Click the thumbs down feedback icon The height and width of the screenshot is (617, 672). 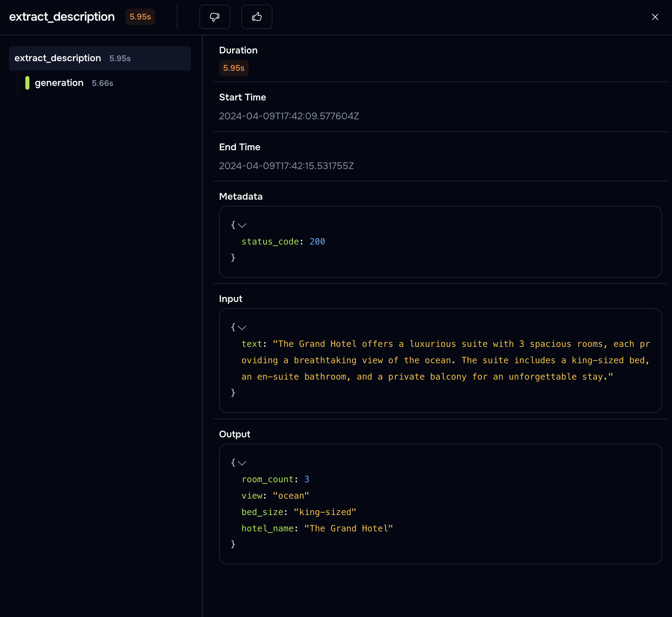click(x=215, y=17)
